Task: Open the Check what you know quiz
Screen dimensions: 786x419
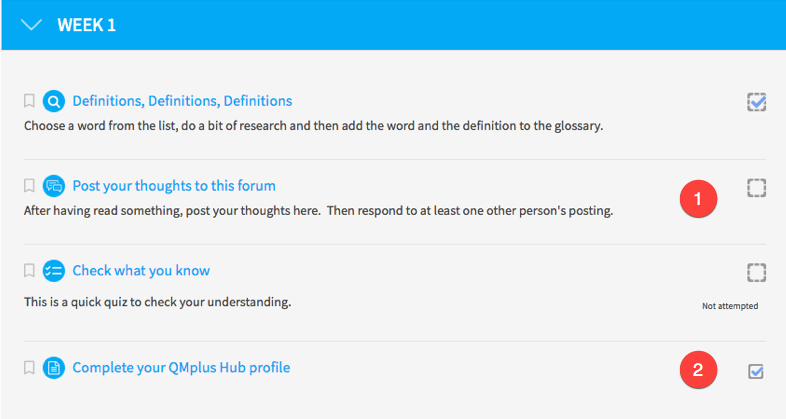Action: (x=141, y=271)
